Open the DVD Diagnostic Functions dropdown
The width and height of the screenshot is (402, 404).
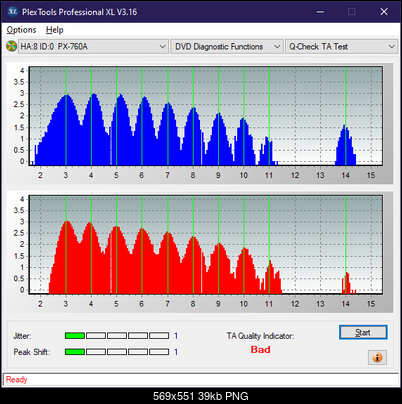(227, 47)
